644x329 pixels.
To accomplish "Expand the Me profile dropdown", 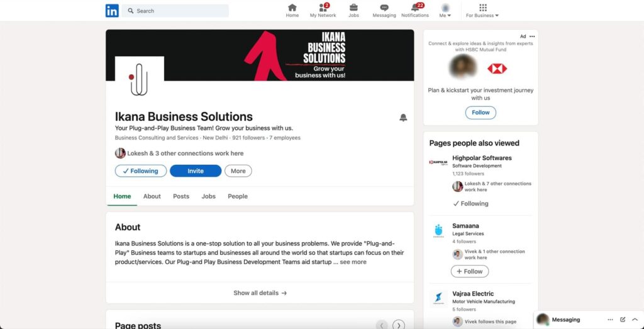I will [x=445, y=11].
